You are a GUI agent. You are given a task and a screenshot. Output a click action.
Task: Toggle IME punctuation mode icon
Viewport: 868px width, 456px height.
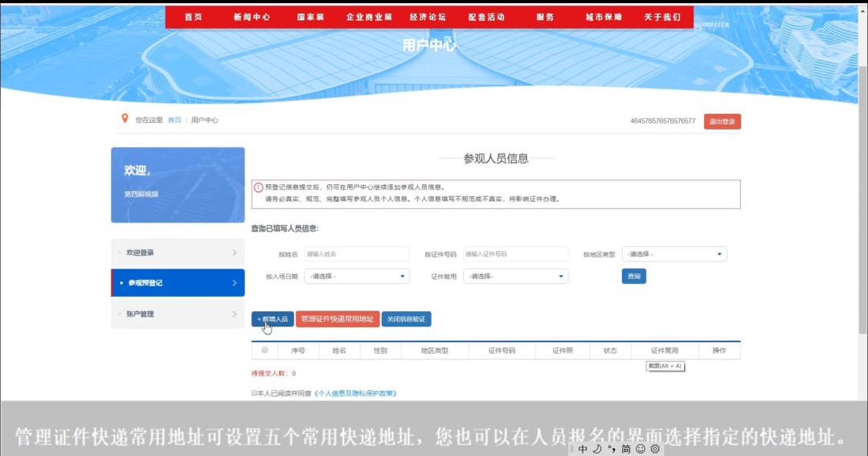click(x=612, y=449)
